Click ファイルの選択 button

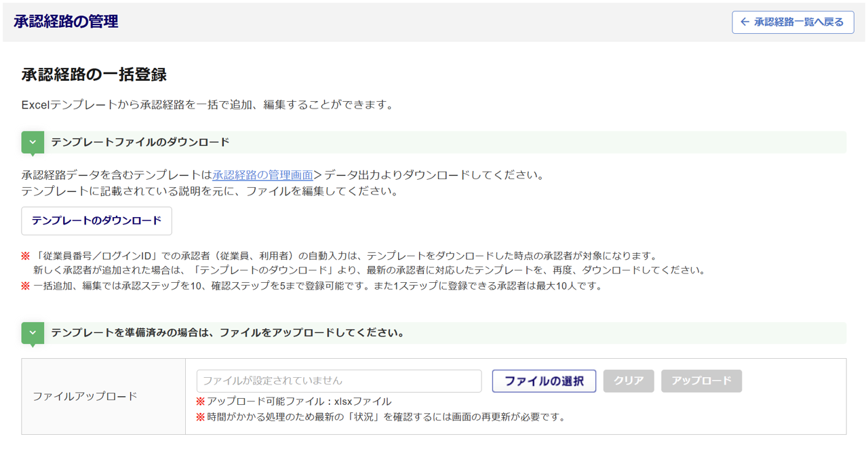coord(544,381)
